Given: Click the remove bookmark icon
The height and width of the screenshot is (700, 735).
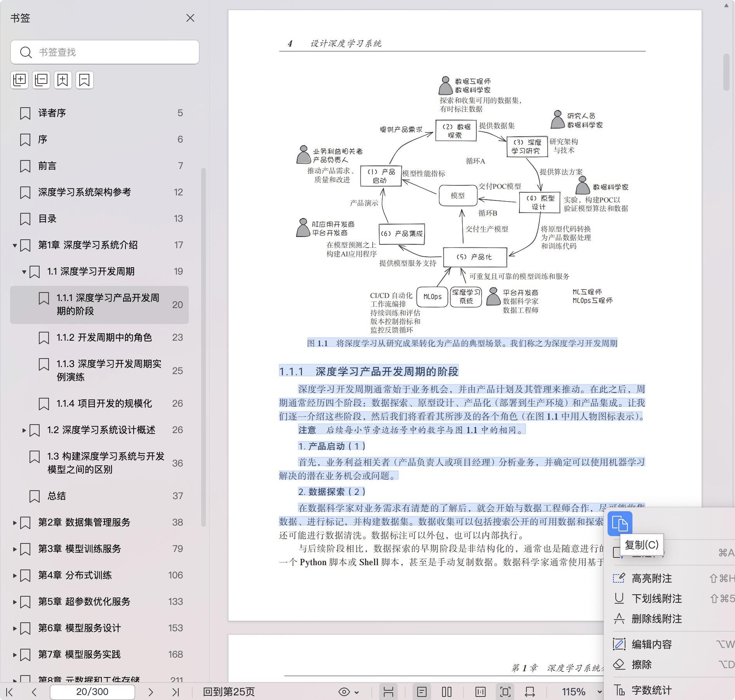Looking at the screenshot, I should pyautogui.click(x=85, y=80).
